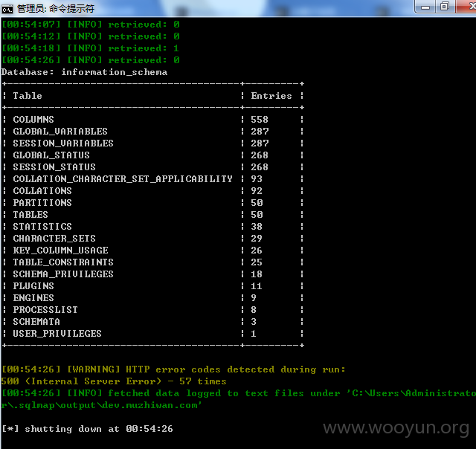The image size is (476, 449).
Task: Click entries value 29
Action: point(257,239)
